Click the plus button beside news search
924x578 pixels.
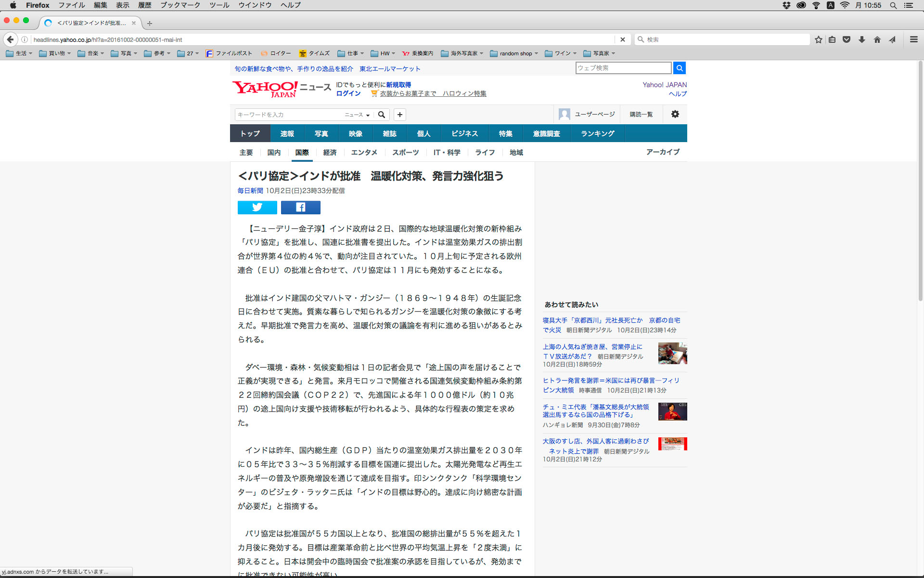[x=400, y=115]
